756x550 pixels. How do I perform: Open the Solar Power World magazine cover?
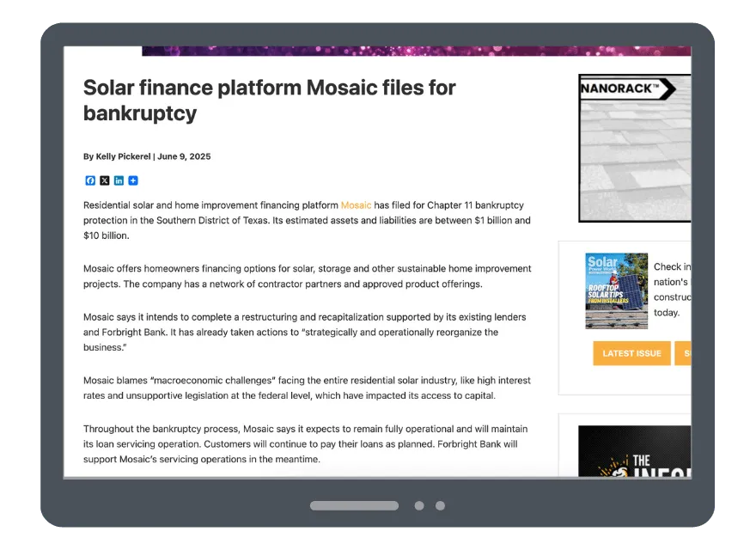[x=616, y=291]
